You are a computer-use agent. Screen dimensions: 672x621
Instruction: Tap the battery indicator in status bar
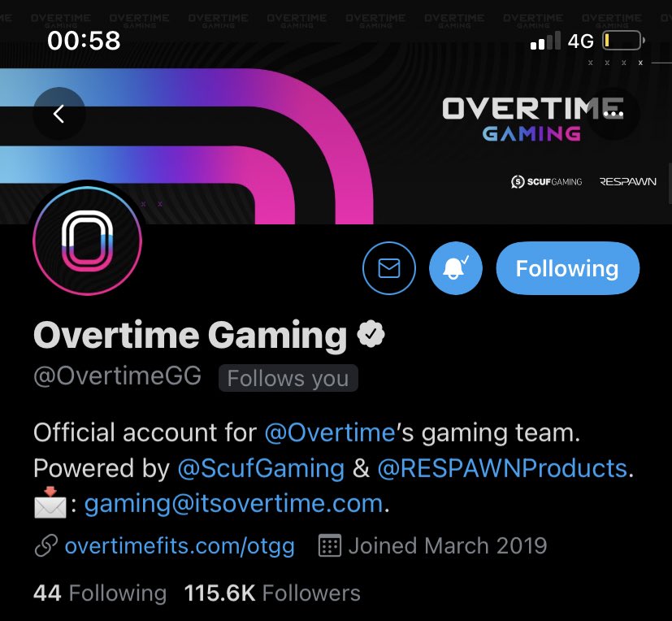tap(623, 41)
